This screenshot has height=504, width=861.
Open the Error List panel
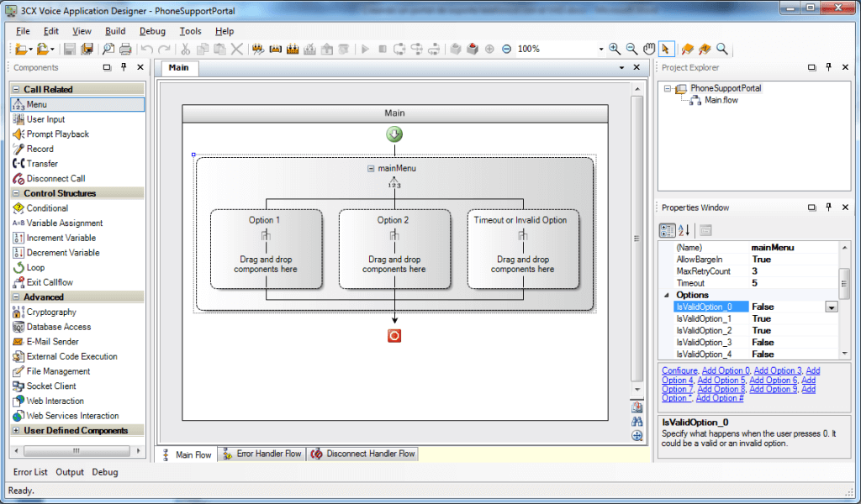[x=30, y=471]
